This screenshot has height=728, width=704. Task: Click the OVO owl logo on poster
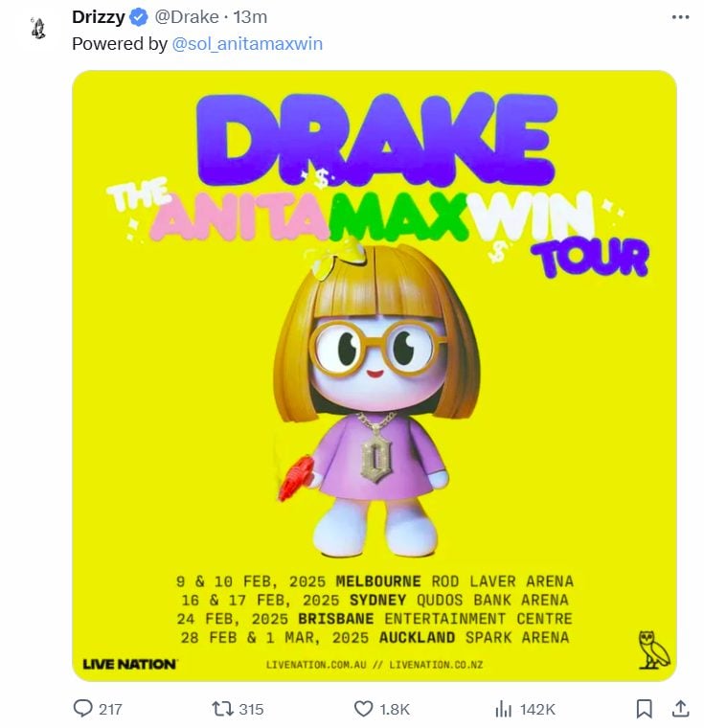tap(654, 649)
